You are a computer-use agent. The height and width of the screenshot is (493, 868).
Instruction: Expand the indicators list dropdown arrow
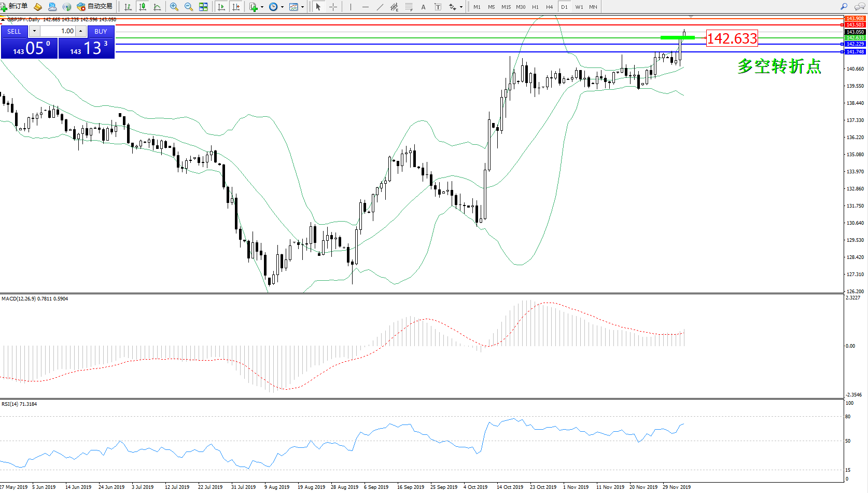(x=262, y=7)
